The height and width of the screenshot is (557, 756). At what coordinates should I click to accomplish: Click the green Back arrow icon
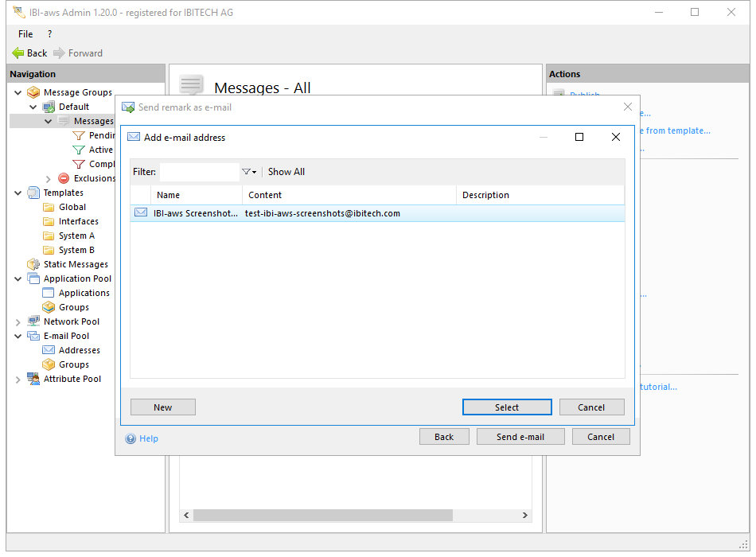(x=18, y=53)
